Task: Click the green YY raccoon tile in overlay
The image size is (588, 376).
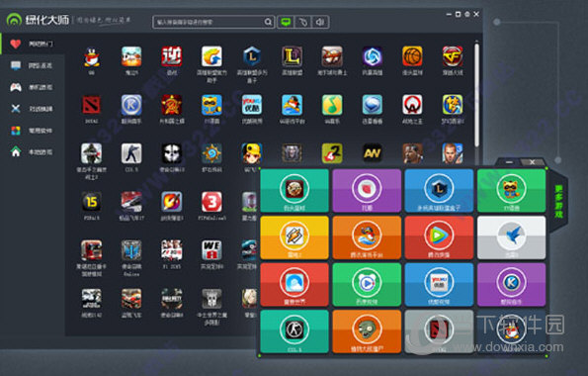Action: tap(512, 190)
